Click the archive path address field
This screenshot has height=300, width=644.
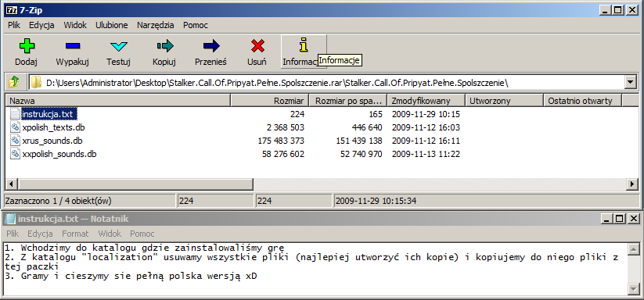click(x=326, y=82)
